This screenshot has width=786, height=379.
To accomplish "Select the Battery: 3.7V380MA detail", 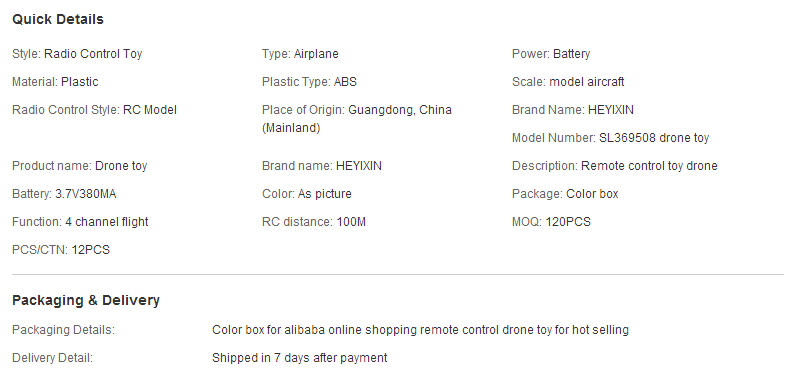I will pos(64,194).
